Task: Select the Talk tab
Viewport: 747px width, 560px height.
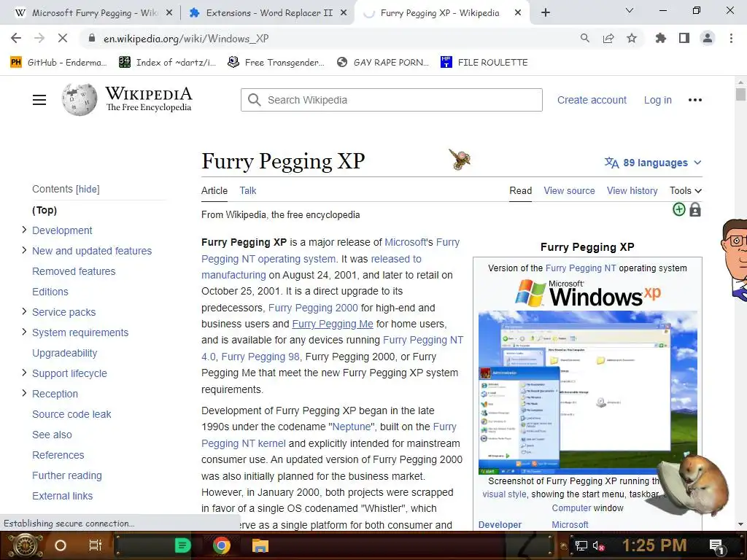Action: [x=248, y=190]
